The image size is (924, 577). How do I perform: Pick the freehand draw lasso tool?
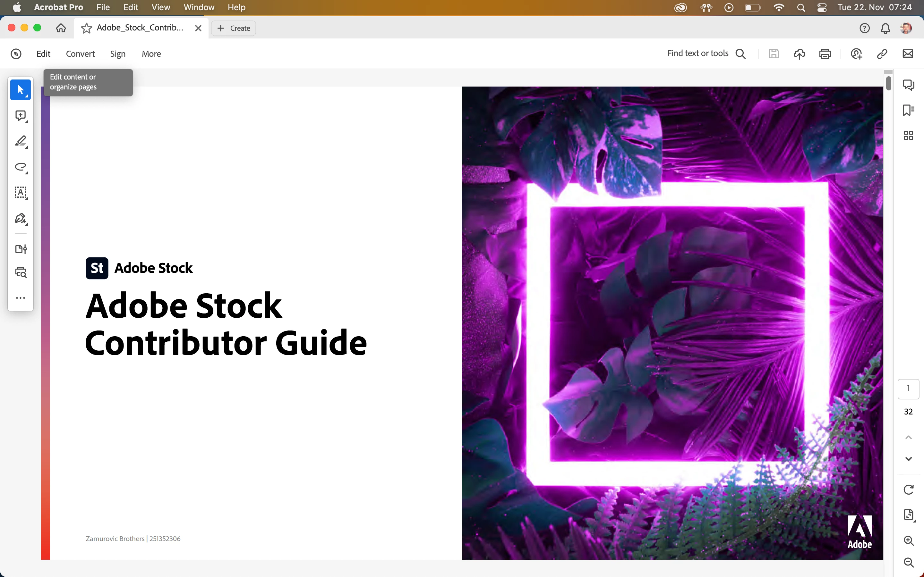(x=20, y=167)
